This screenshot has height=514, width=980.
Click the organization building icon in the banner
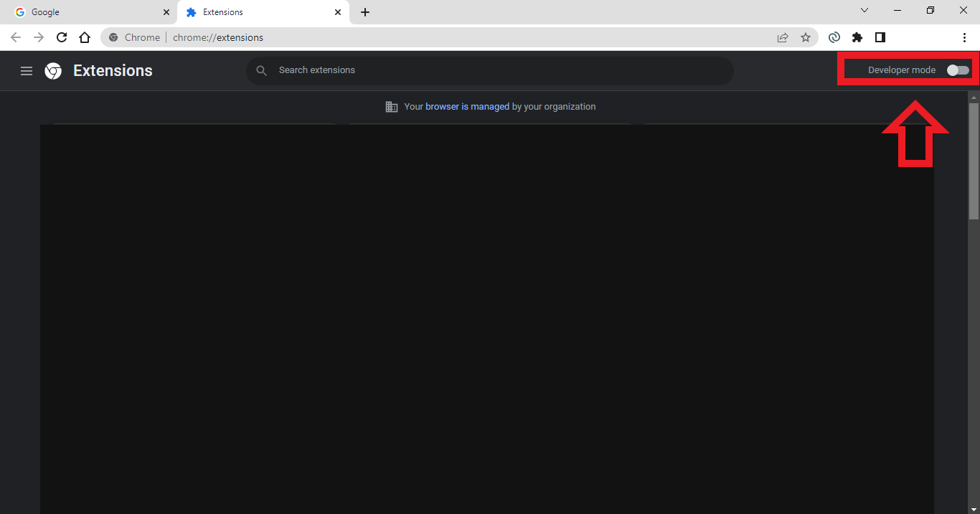(x=392, y=106)
